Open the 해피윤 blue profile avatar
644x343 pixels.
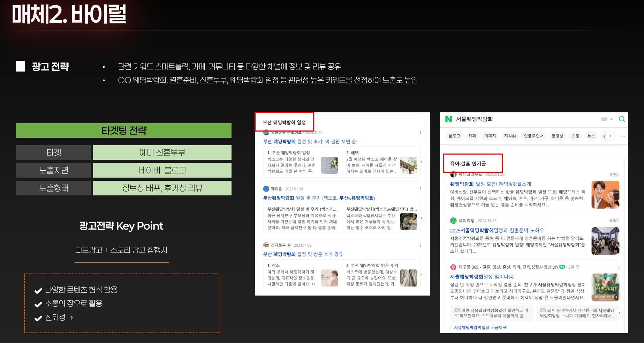coord(266,189)
